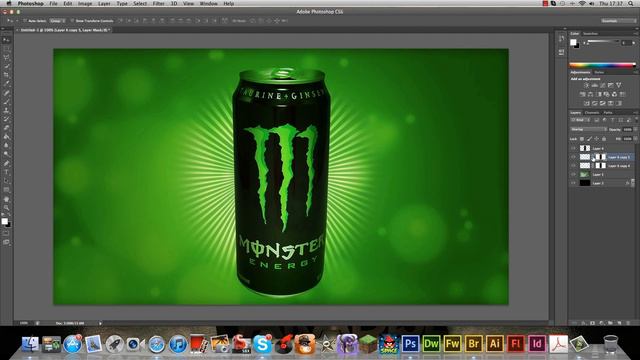Select the Rectangular Marquee tool
The image size is (640, 360).
(x=7, y=49)
